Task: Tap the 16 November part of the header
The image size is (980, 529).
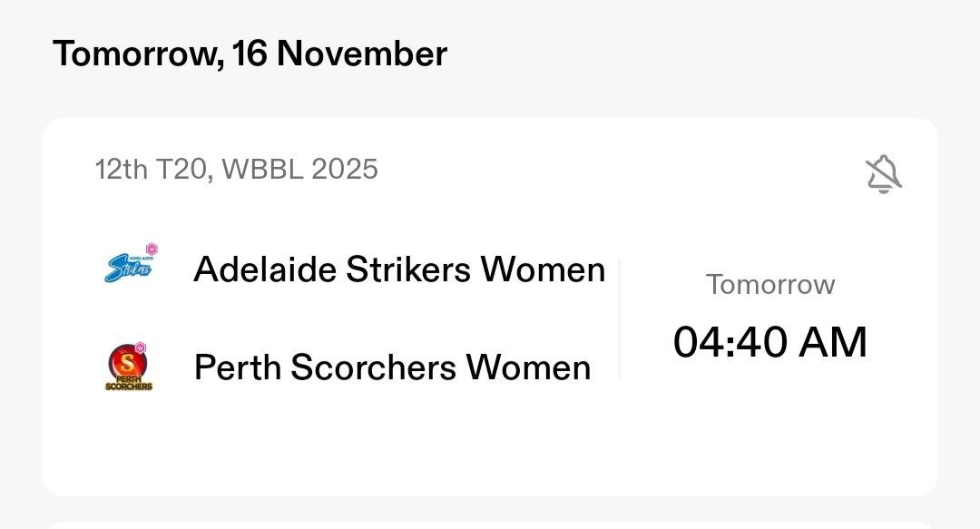Action: pyautogui.click(x=339, y=54)
